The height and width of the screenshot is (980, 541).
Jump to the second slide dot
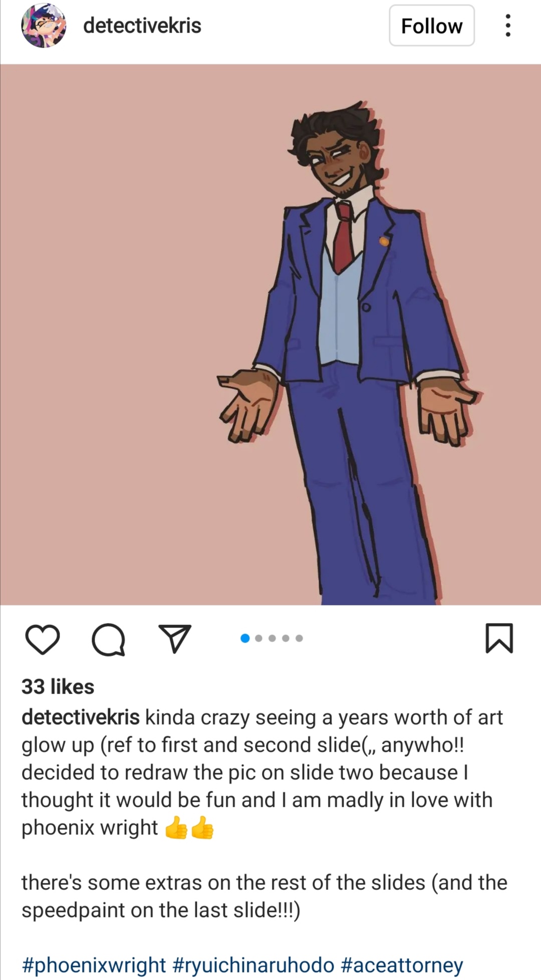pos(258,638)
